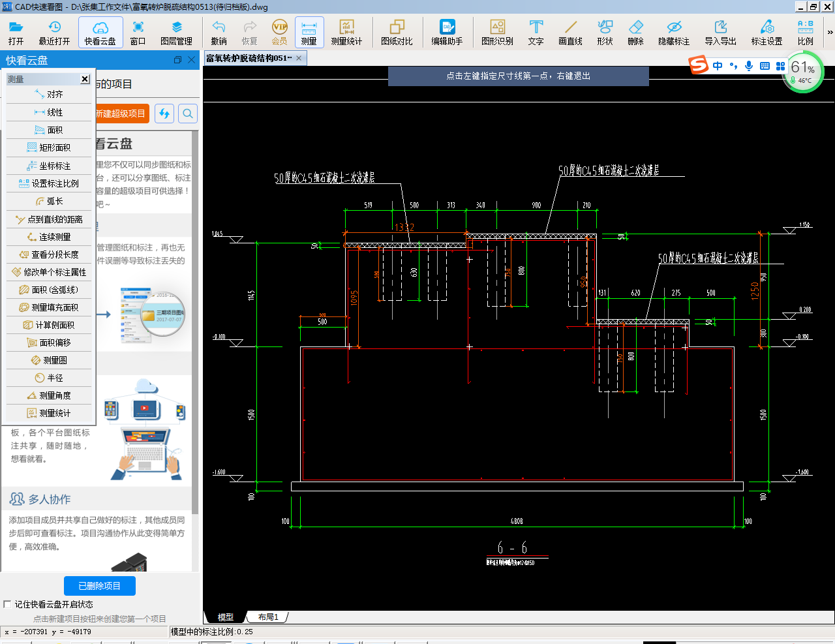Choose 弧长 arc length measurement
835x644 pixels.
(x=50, y=201)
